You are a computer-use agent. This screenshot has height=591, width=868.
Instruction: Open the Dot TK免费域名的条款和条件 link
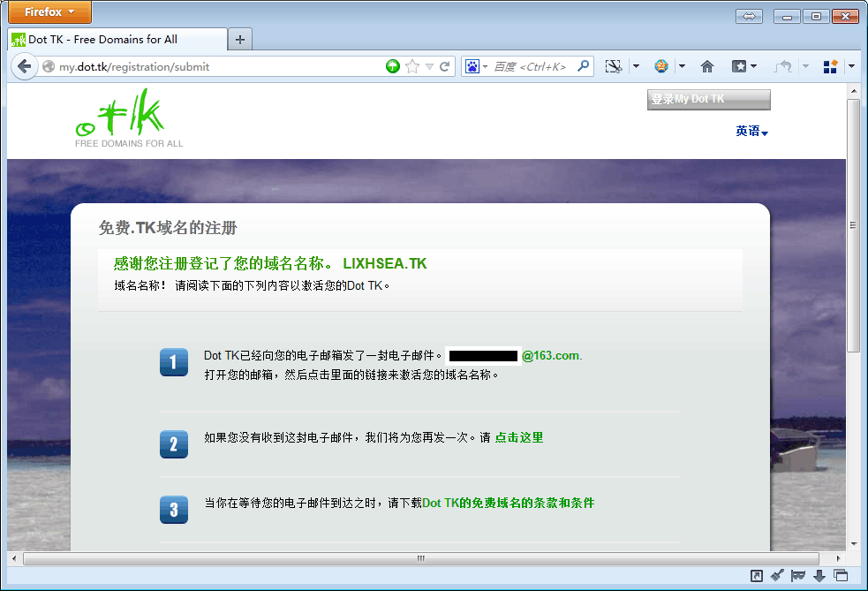point(509,503)
